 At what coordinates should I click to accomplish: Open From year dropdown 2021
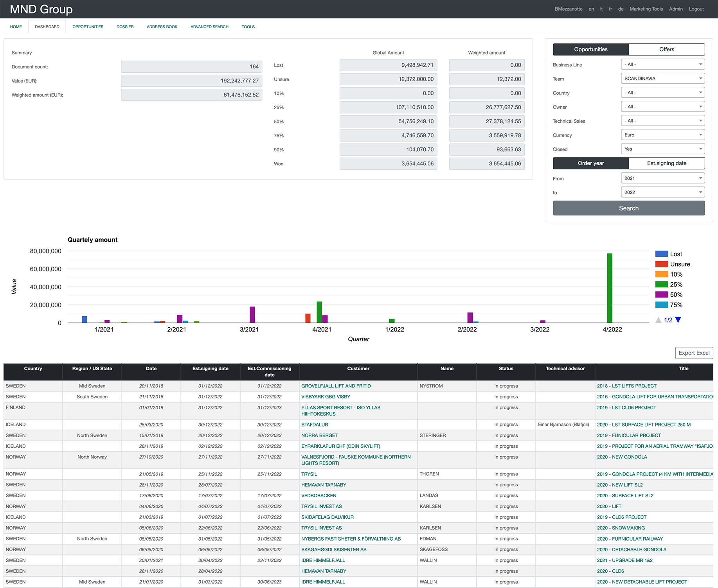coord(663,178)
